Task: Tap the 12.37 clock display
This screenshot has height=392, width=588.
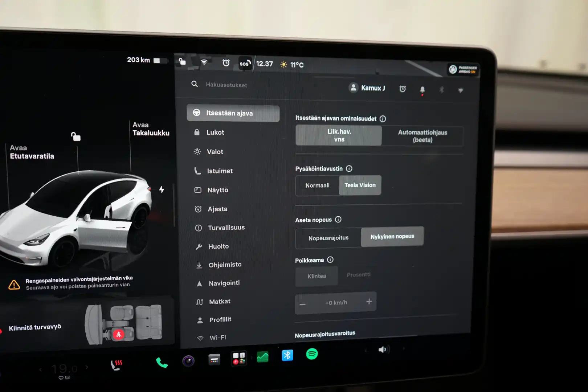Action: 264,64
